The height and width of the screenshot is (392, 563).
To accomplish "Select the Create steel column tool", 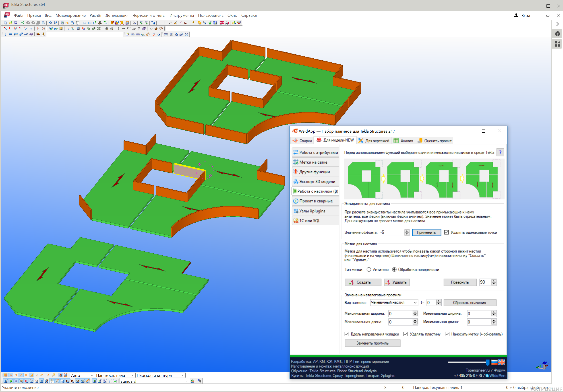I will (x=5, y=35).
